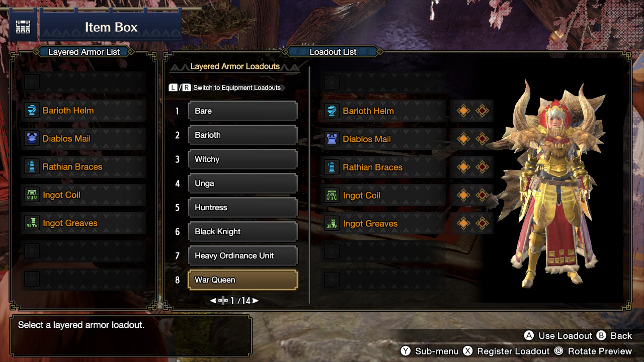Choose the Heavy Ordinance Unit loadout
This screenshot has height=362, width=644.
coord(243,256)
